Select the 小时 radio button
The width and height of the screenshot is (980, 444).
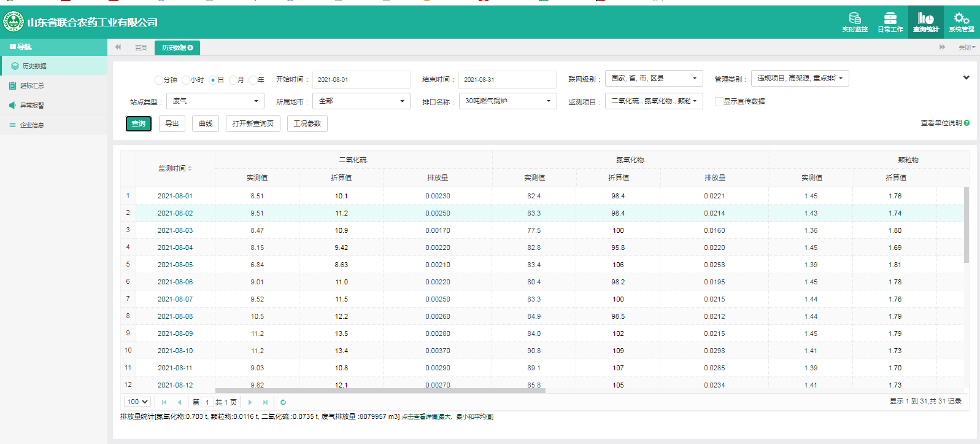click(186, 80)
